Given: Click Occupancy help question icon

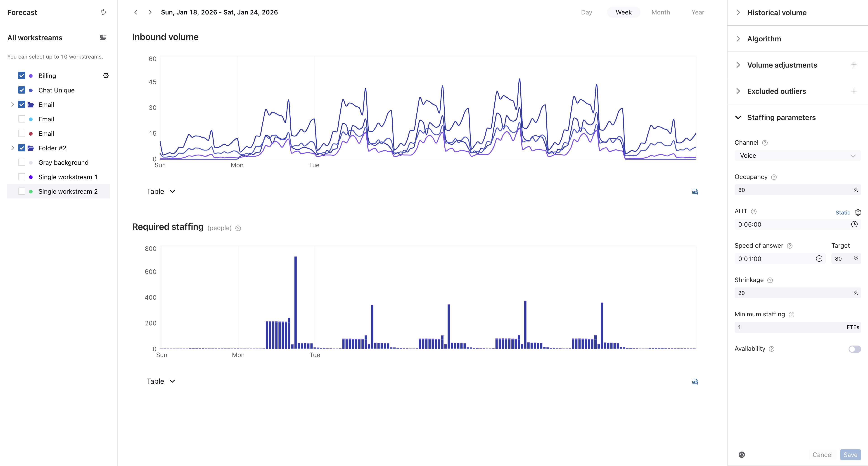Looking at the screenshot, I should [774, 177].
